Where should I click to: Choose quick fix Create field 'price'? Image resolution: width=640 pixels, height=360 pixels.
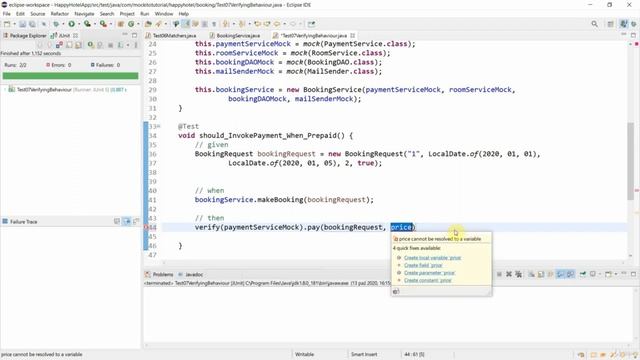tap(423, 265)
